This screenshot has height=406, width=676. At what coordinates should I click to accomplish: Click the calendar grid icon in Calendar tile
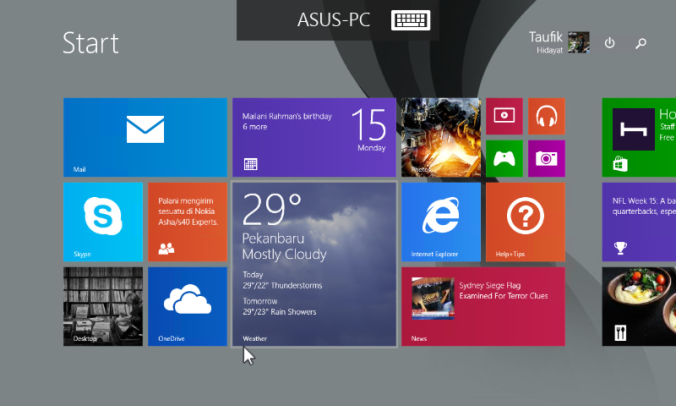point(250,164)
